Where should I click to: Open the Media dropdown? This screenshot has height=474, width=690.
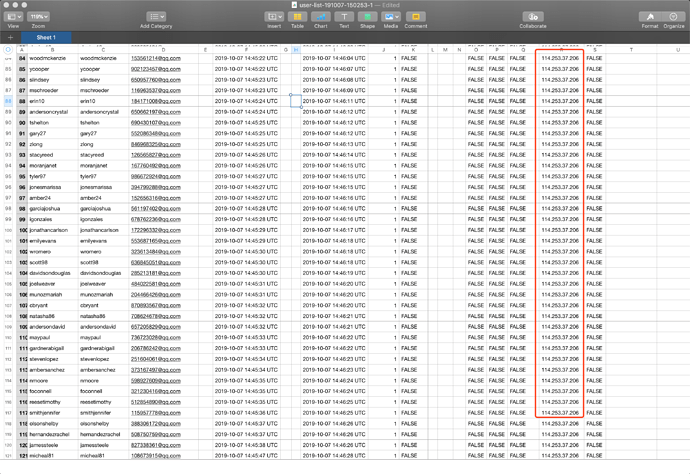pos(391,17)
